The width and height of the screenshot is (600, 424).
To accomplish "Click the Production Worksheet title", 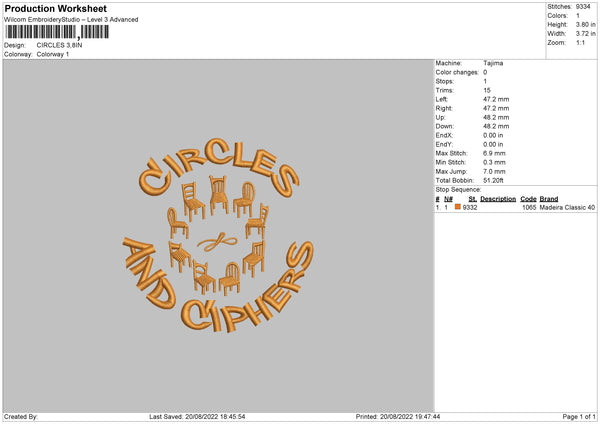I will (x=55, y=8).
